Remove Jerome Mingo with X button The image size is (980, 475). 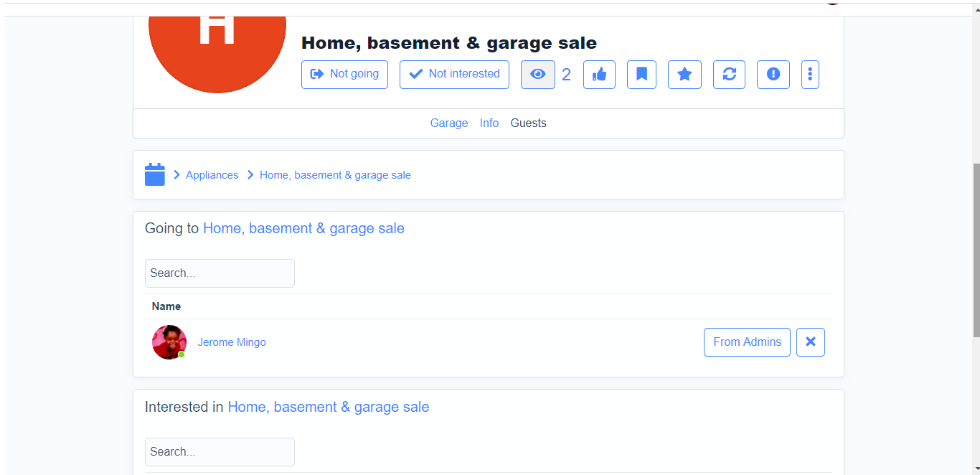pyautogui.click(x=810, y=342)
